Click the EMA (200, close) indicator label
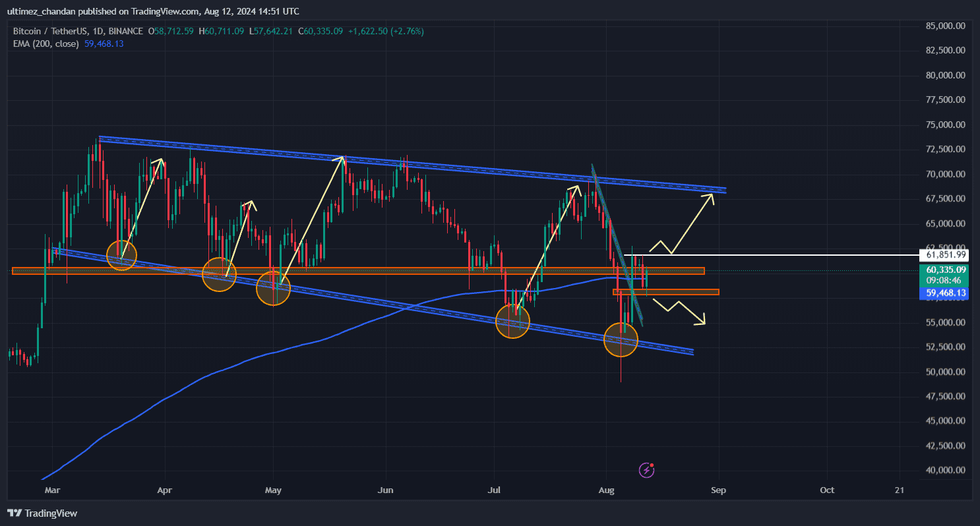Viewport: 980px width, 526px height. (46, 44)
